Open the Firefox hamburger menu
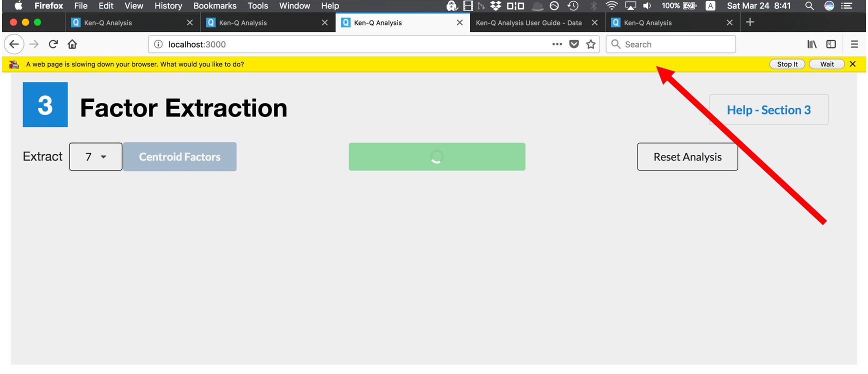868x374 pixels. point(854,44)
